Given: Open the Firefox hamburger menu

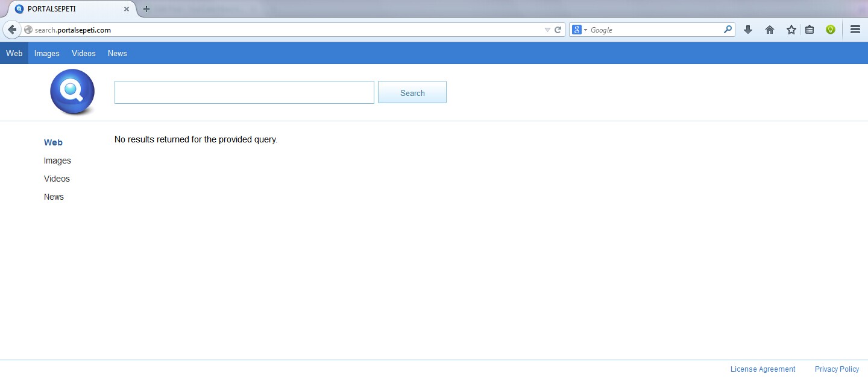Looking at the screenshot, I should (x=855, y=30).
